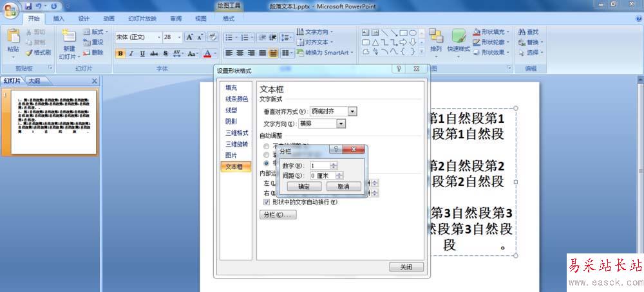This screenshot has width=644, height=292.
Task: Open Text Direction (文字方向) ribbon dropdown
Action: point(315,32)
